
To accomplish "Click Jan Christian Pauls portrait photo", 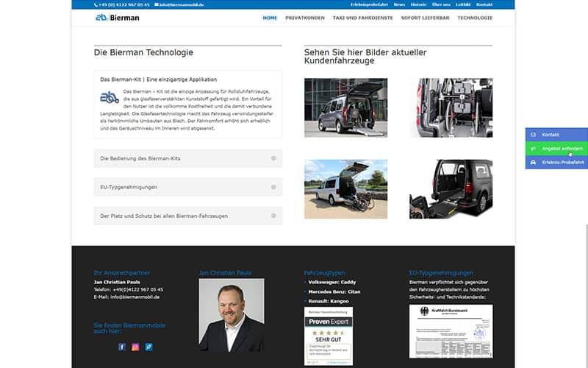I will (232, 315).
